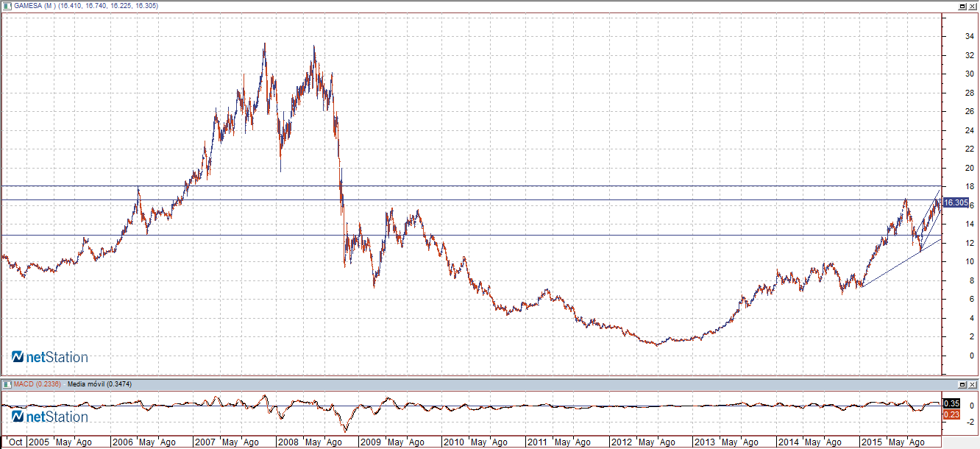Maximize the GAMESA price chart panel
The image size is (980, 449).
click(x=962, y=6)
